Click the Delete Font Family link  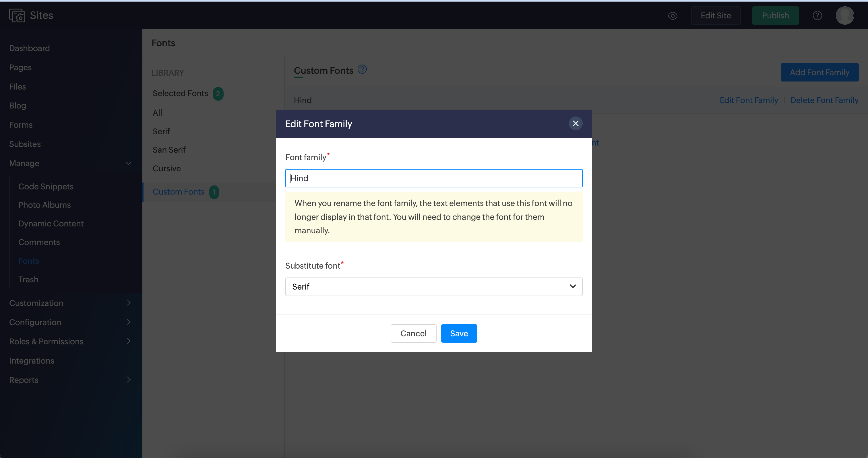pos(824,100)
